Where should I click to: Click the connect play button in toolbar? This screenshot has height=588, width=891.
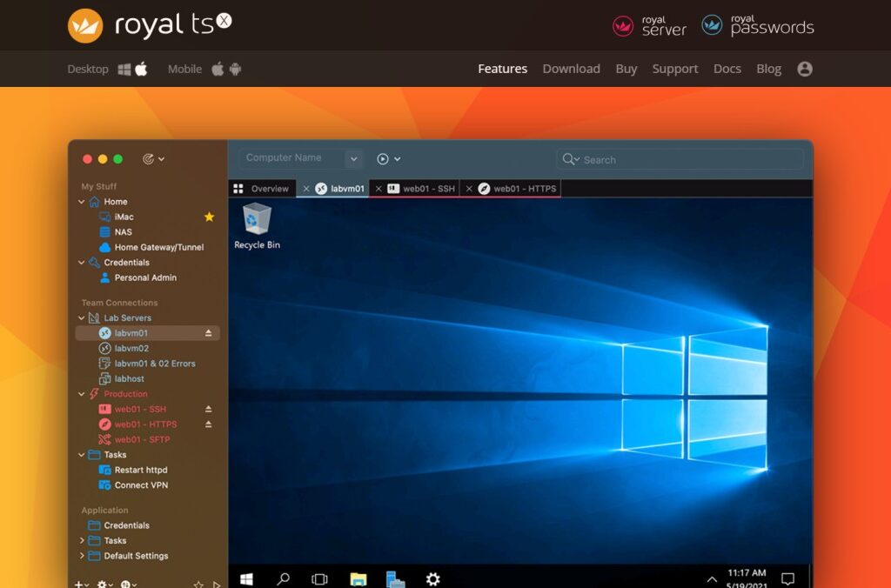coord(383,159)
